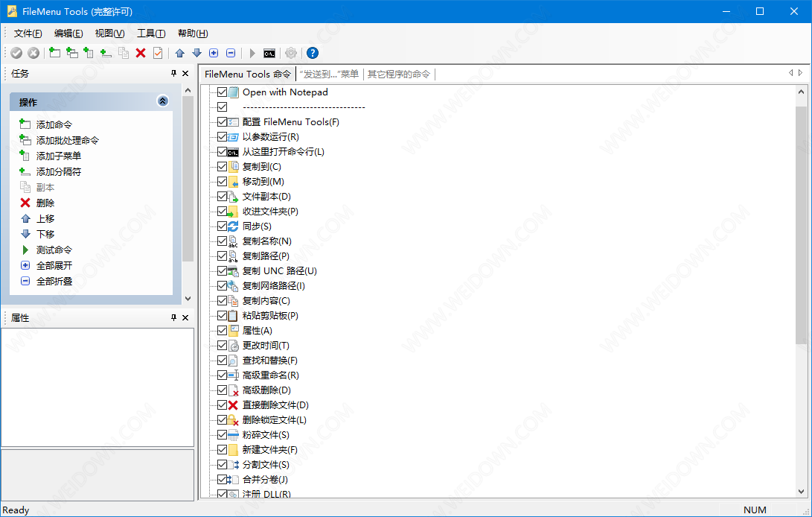The width and height of the screenshot is (812, 517).
Task: Uncheck the 复制路径(P) checkbox
Action: coord(222,256)
